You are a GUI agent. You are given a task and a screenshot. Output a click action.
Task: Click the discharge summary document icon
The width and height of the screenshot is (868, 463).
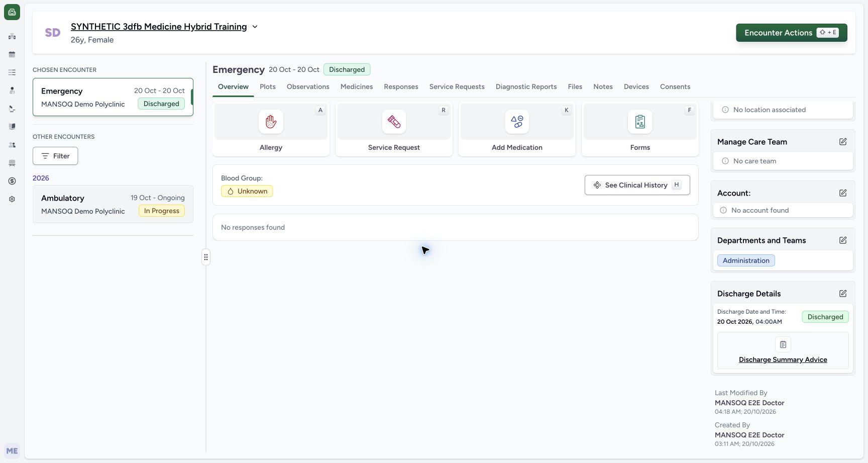click(x=783, y=344)
